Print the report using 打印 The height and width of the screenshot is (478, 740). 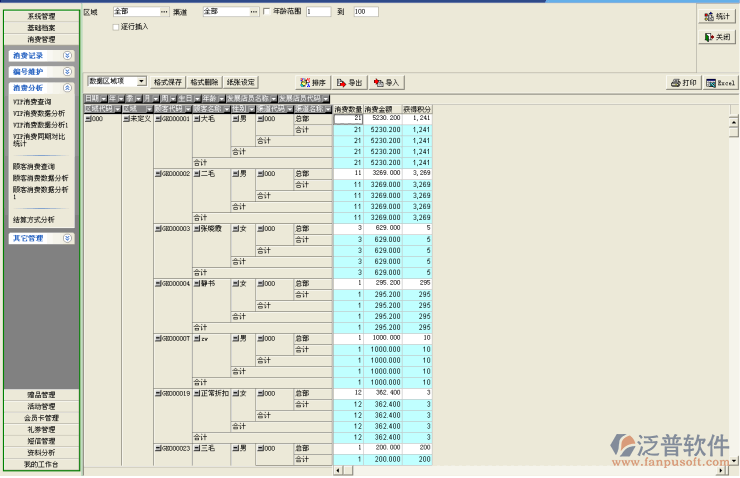point(684,82)
